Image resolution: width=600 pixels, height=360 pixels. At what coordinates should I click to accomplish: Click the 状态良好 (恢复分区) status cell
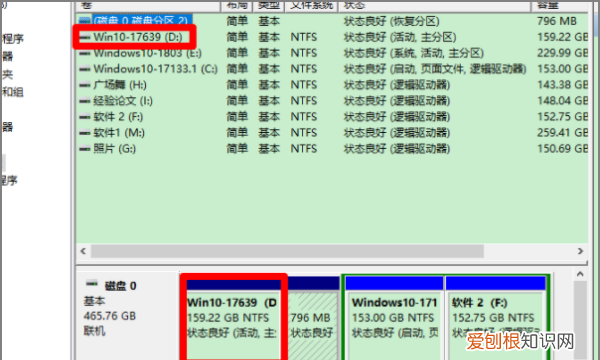click(391, 21)
